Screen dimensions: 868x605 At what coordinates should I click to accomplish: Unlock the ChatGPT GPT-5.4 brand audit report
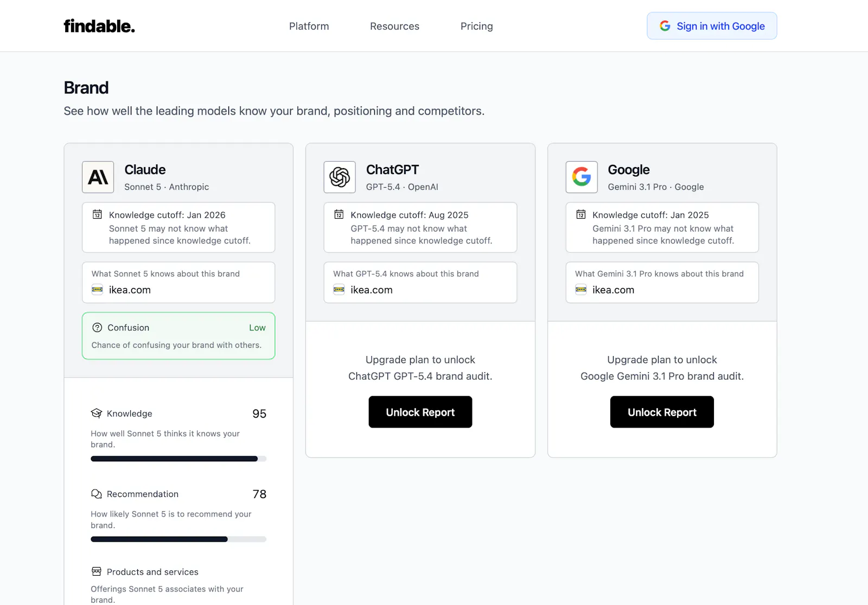[x=420, y=412]
